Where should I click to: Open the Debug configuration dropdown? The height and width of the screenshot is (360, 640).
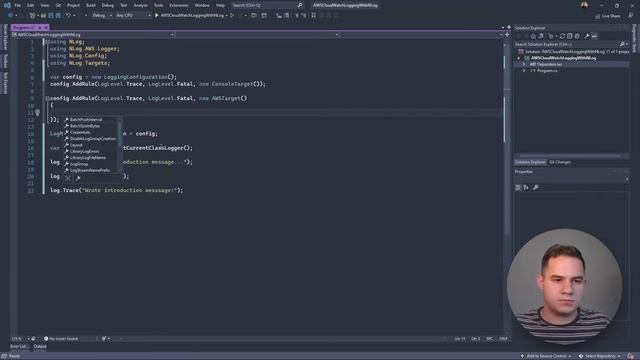102,15
